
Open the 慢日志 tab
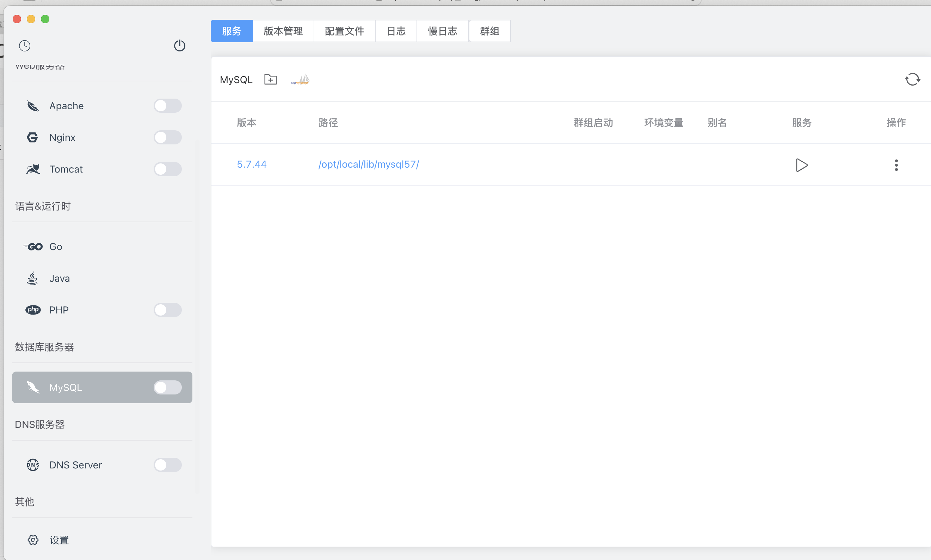click(443, 31)
